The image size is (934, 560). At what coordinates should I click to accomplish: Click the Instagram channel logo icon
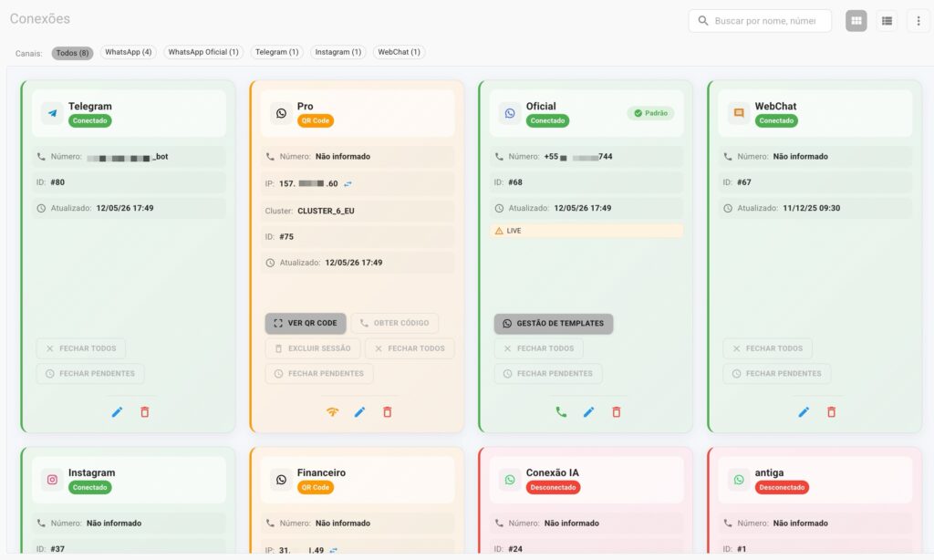click(x=52, y=480)
